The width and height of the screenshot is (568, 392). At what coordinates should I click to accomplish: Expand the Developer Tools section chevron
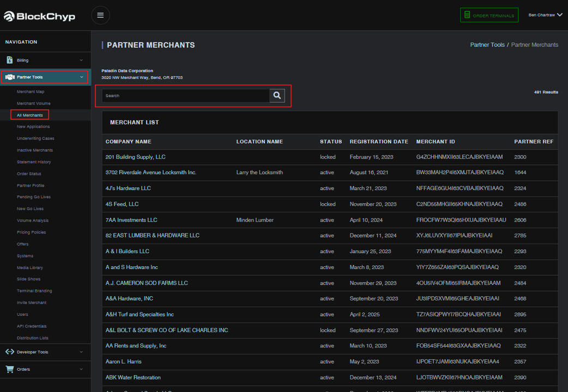(x=81, y=352)
